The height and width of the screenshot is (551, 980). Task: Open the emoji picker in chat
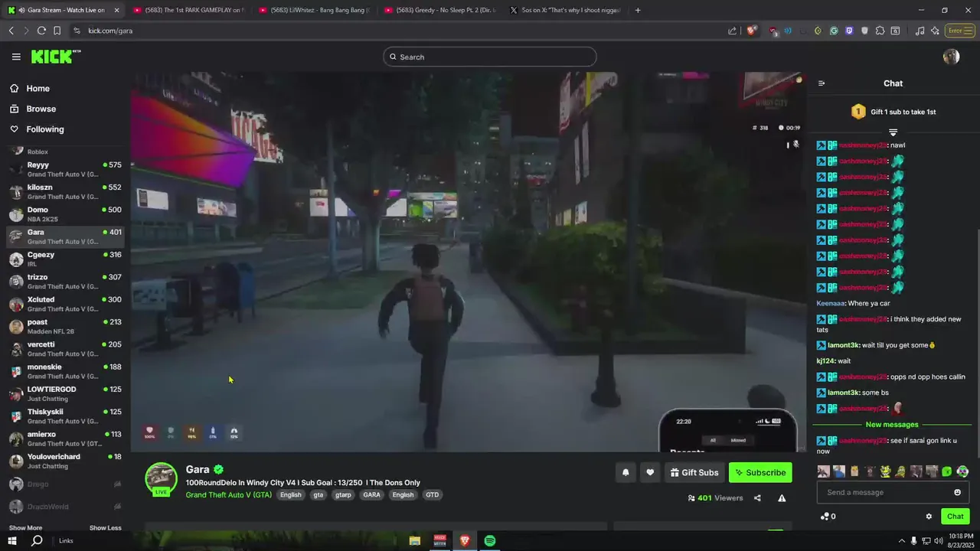(957, 492)
